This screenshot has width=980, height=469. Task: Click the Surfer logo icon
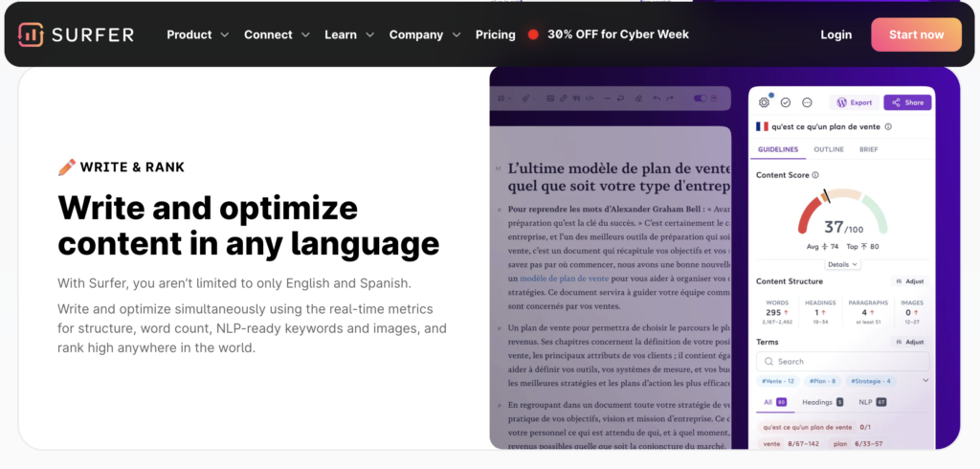coord(32,34)
